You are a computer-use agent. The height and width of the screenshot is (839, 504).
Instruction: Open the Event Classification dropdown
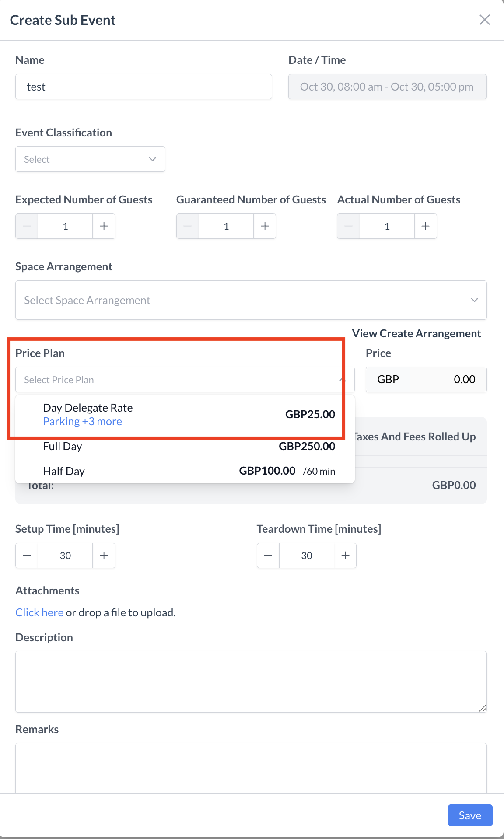pos(90,159)
